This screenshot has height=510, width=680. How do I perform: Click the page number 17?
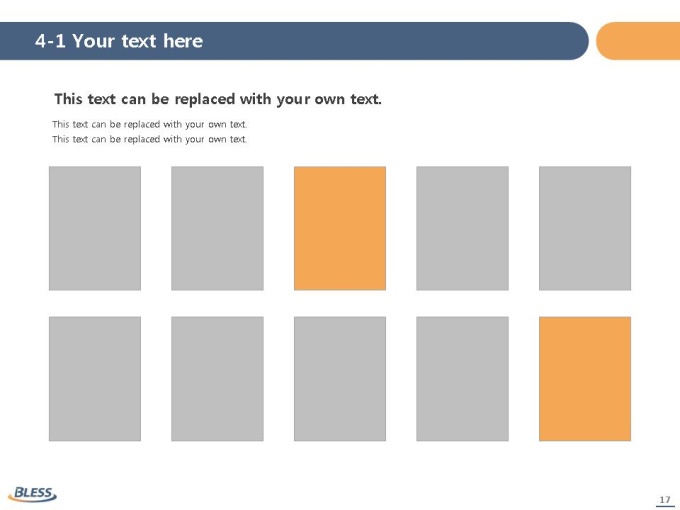664,500
